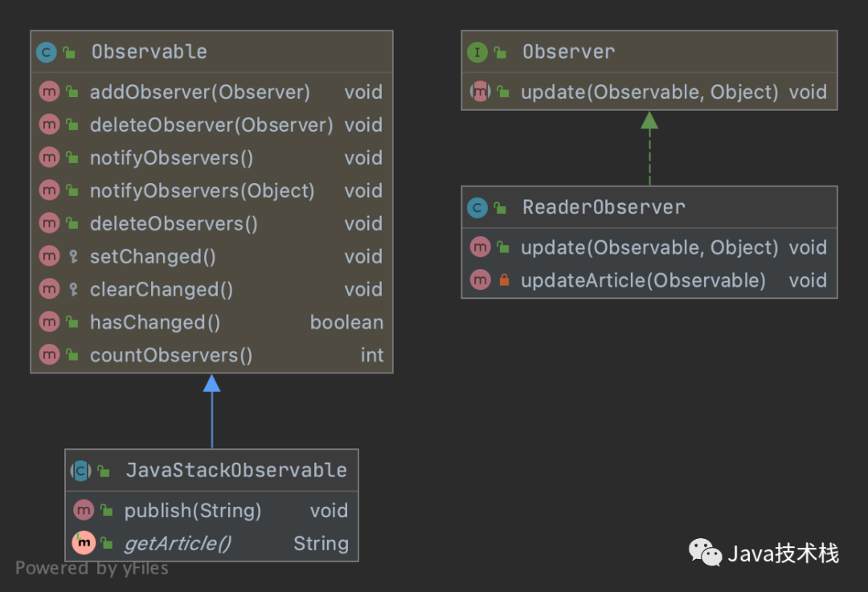868x592 pixels.
Task: Click the Powered by yFiles text
Action: tap(92, 569)
